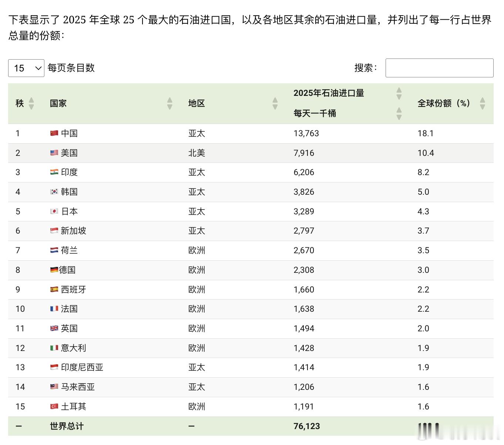Click the South Korea flag by 韩国

54,191
